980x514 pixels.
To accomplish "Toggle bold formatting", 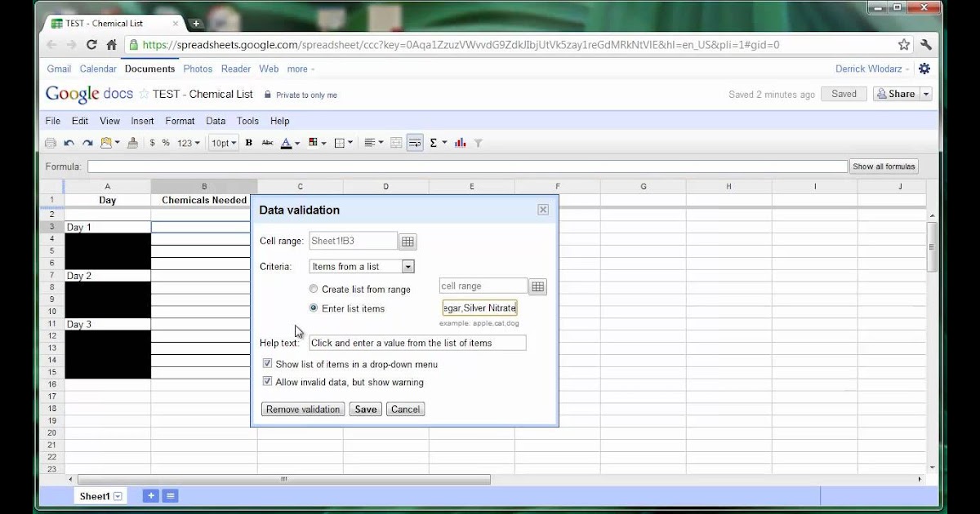I will click(x=249, y=143).
